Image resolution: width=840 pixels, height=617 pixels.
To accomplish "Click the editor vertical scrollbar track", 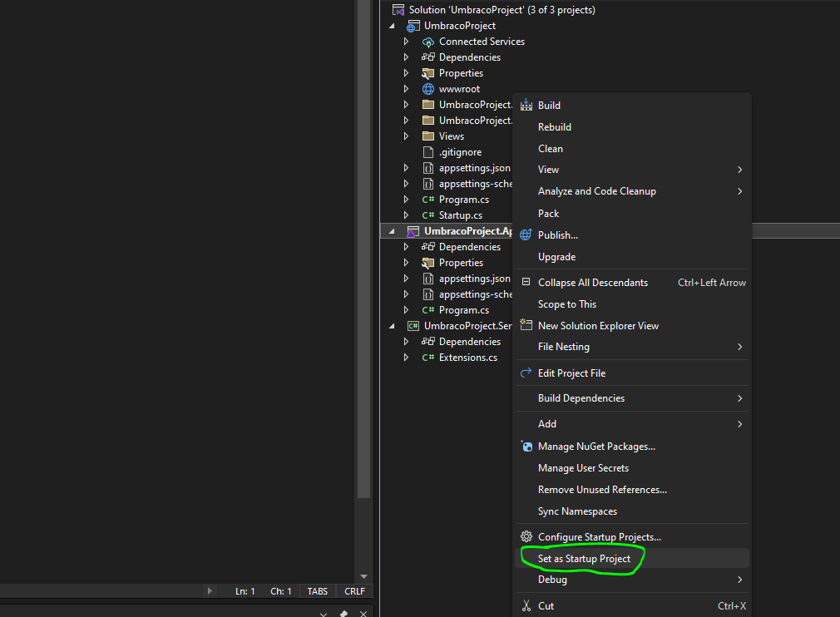I will click(363, 536).
